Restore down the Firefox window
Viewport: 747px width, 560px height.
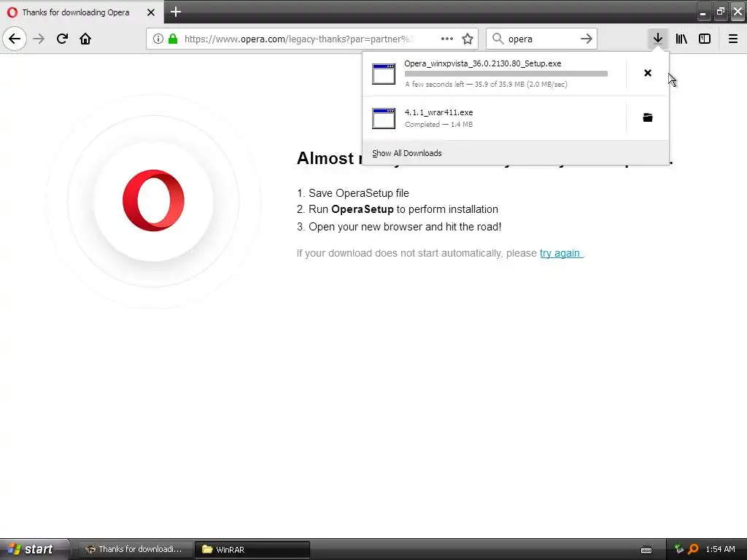click(x=720, y=12)
